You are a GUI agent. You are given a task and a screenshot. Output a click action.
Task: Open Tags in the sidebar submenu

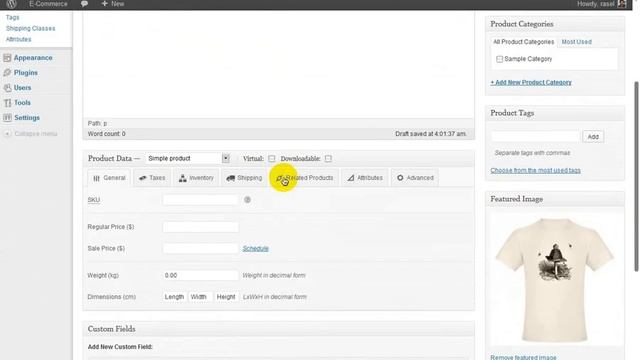(x=13, y=17)
